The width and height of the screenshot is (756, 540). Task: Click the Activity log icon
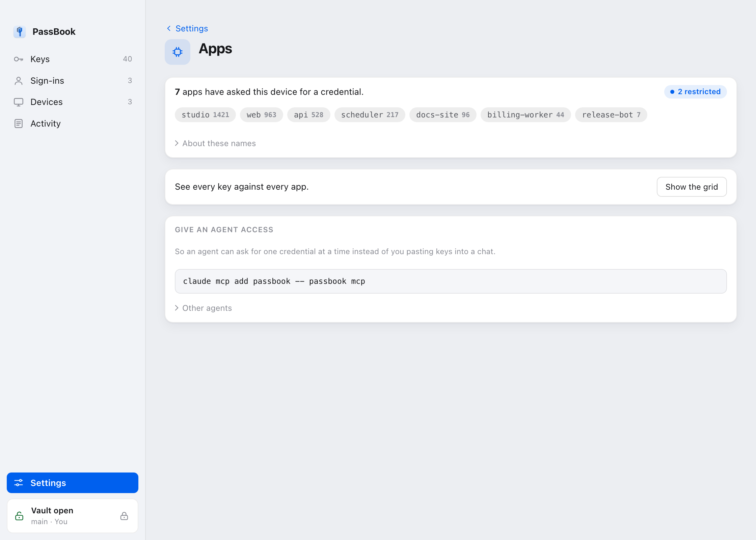coord(19,124)
